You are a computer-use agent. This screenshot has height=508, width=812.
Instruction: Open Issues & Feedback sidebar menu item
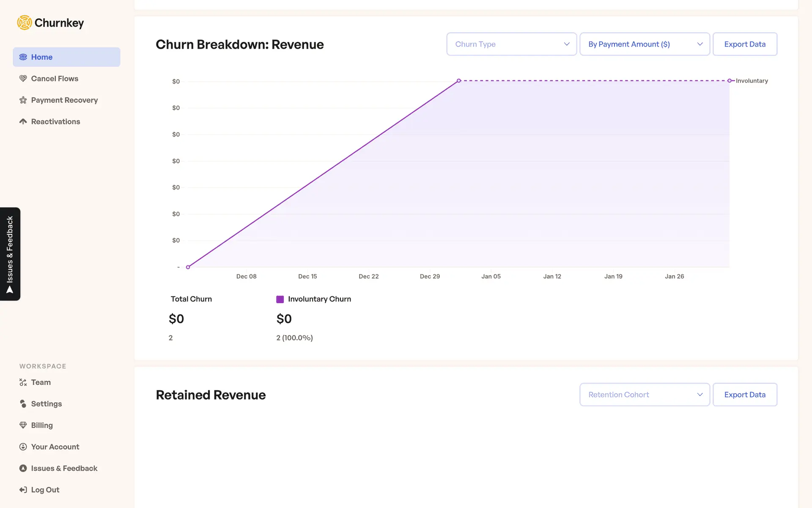64,468
